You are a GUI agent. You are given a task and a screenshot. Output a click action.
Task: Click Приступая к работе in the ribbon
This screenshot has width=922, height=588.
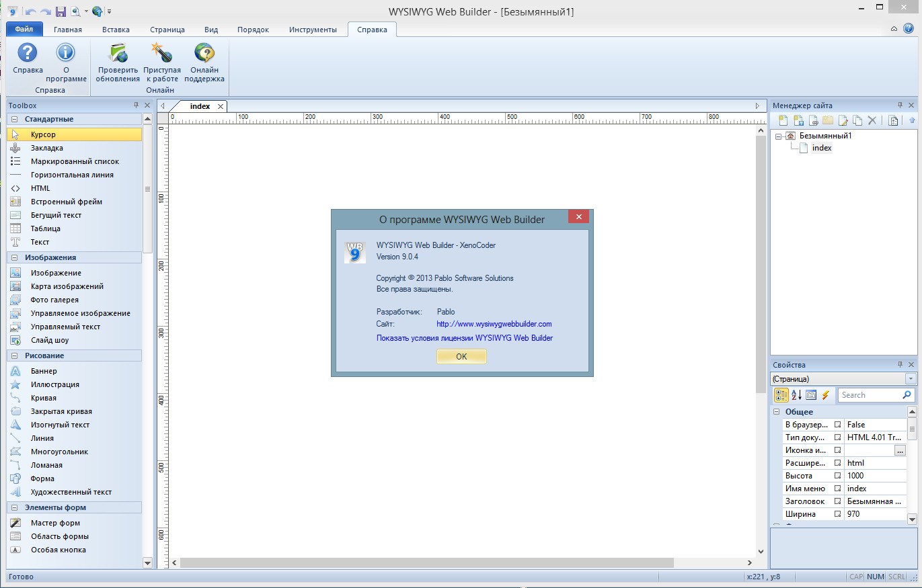(162, 62)
